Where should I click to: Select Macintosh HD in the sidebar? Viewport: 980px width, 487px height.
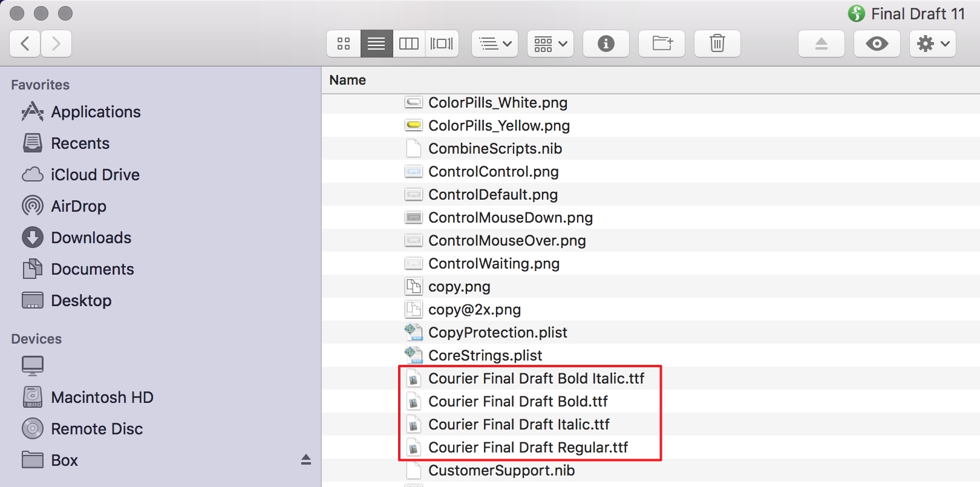(102, 397)
